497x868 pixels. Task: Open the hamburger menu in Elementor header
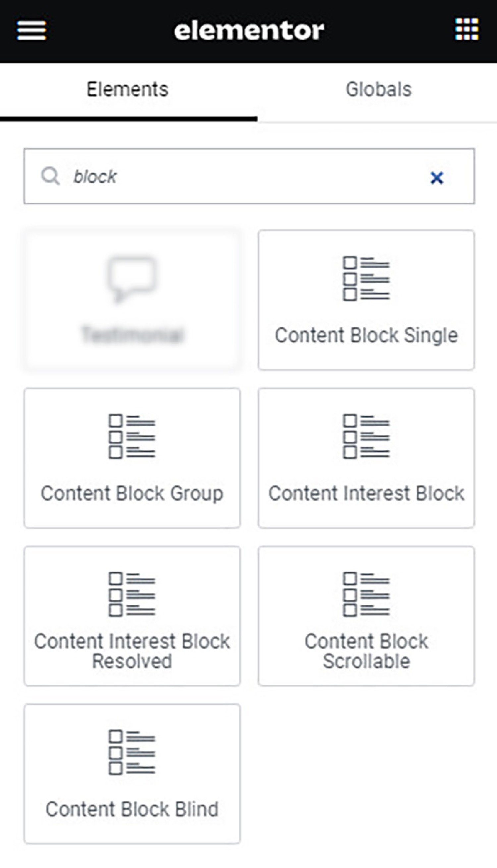[31, 30]
